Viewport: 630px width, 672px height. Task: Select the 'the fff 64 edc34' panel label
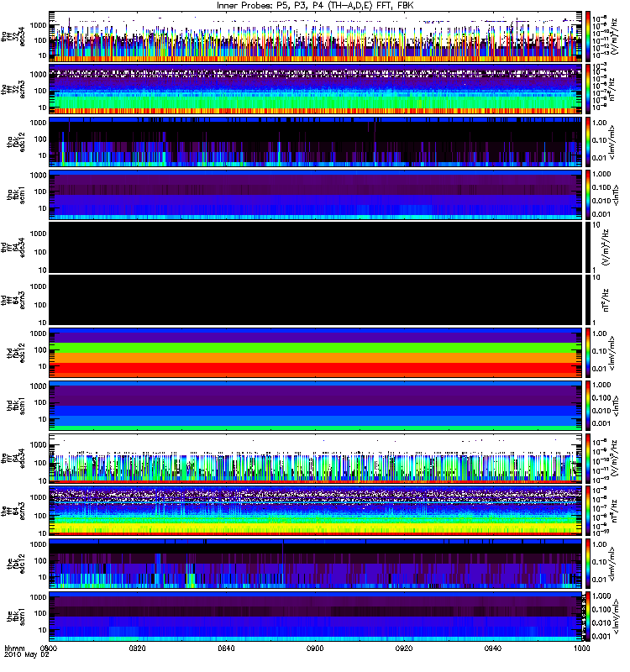point(13,459)
